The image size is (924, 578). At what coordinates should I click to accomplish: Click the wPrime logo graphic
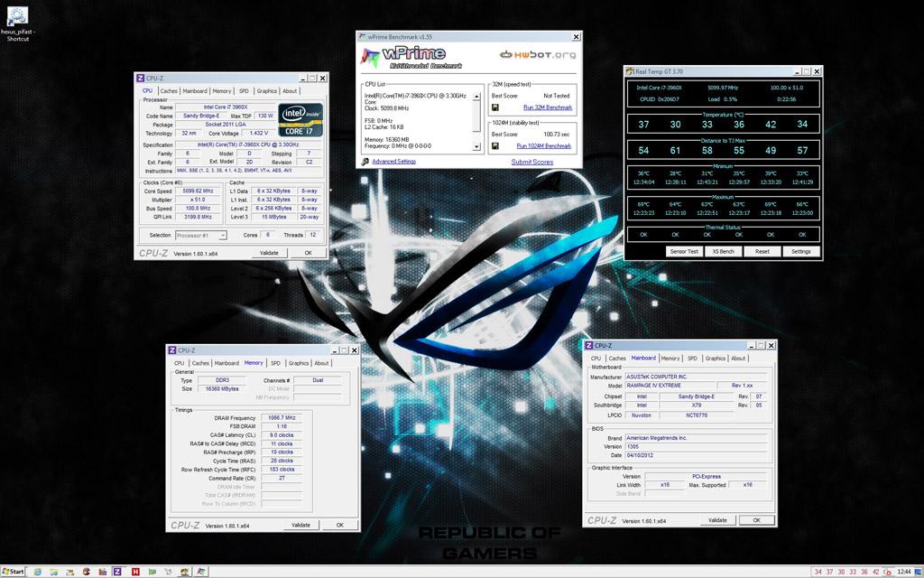pyautogui.click(x=411, y=57)
